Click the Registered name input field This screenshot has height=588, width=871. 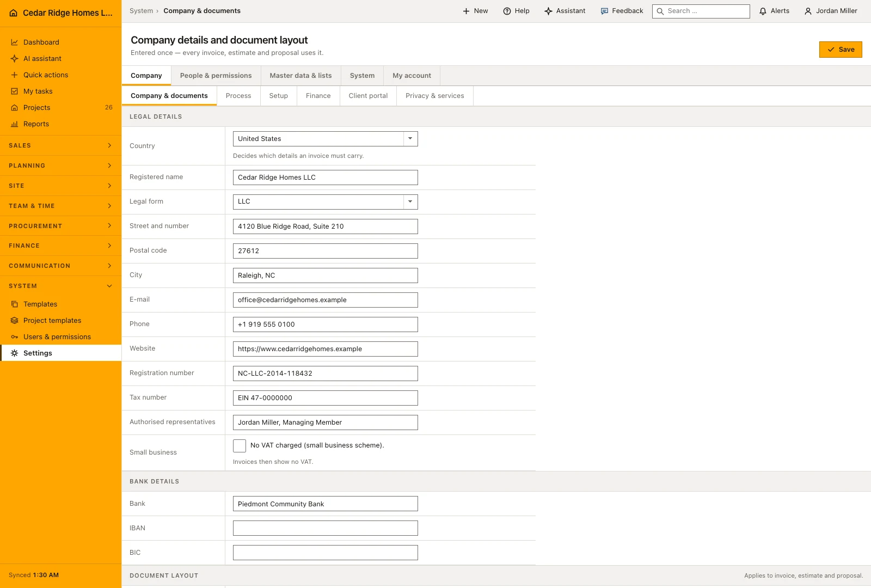click(x=326, y=177)
